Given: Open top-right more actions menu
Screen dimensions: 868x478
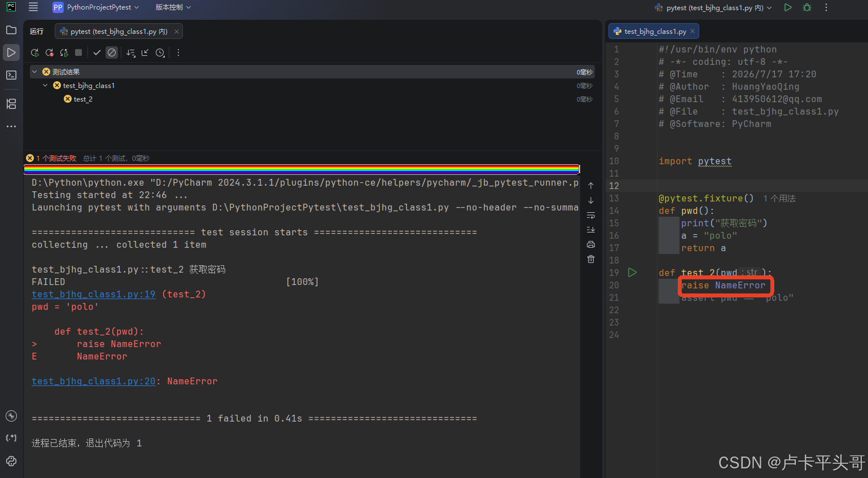Looking at the screenshot, I should pos(826,7).
